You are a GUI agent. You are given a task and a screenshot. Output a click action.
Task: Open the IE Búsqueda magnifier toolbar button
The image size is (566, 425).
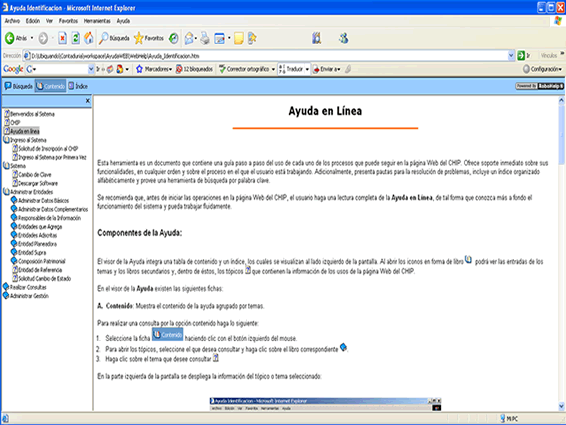pyautogui.click(x=114, y=38)
